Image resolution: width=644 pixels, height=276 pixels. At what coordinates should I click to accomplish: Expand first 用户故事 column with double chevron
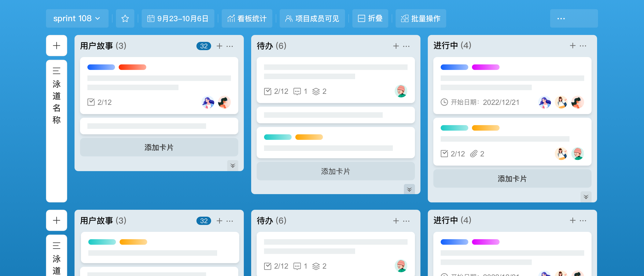[x=233, y=166]
